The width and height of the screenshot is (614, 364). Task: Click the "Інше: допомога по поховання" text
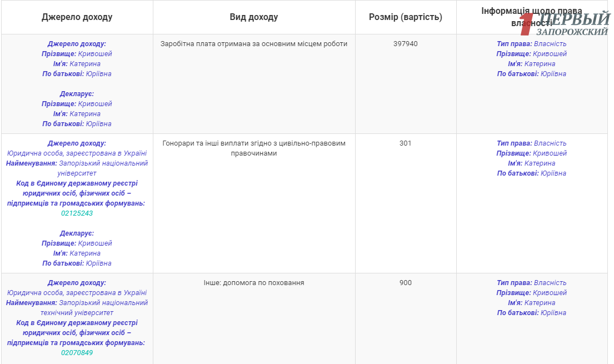[x=254, y=283]
